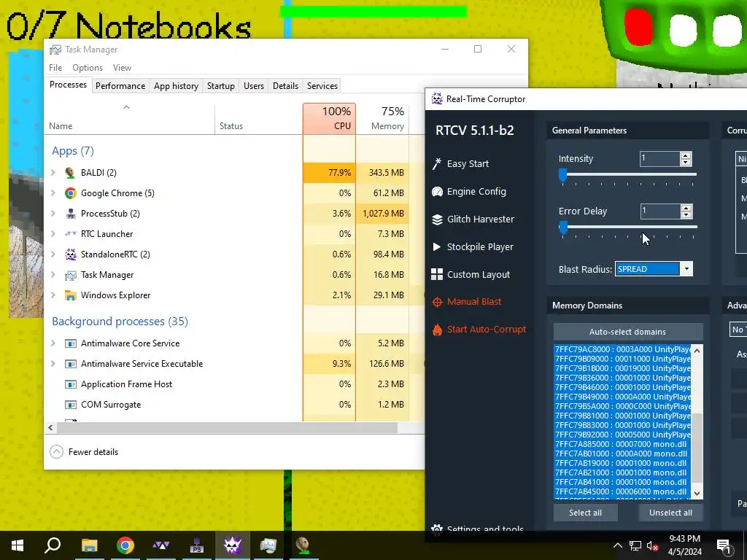Switch to the Details tab
This screenshot has width=747, height=560.
(x=285, y=86)
